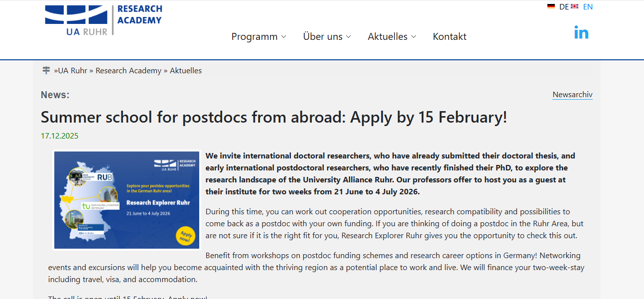Open the Newsarchiv link
Viewport: 644px width, 299px height.
(x=572, y=95)
